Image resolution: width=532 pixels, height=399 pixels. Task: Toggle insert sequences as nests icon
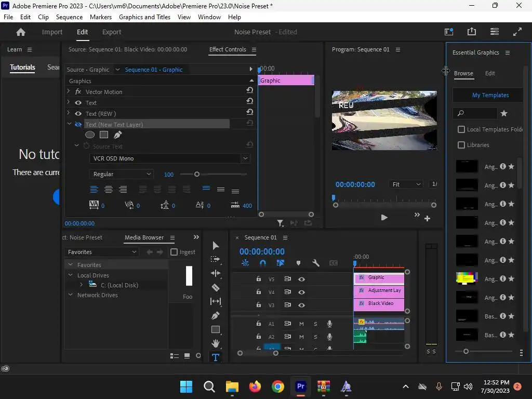tap(245, 263)
